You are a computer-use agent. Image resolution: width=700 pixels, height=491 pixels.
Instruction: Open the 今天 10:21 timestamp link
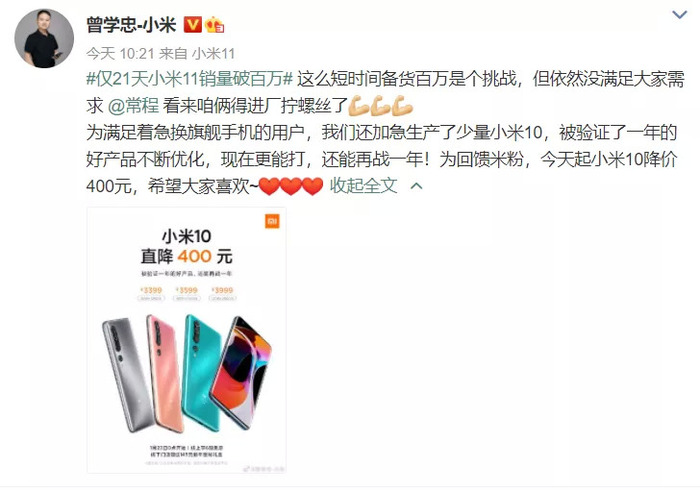(x=120, y=54)
